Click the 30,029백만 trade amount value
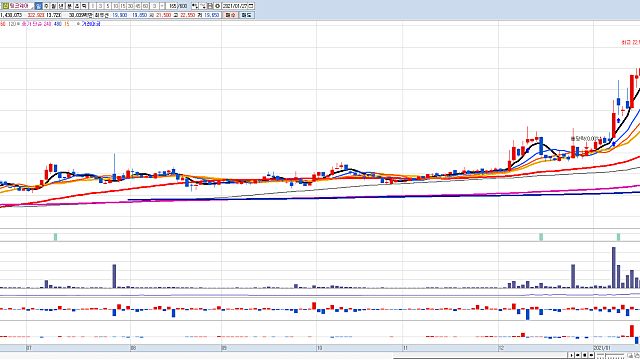Image resolution: width=640 pixels, height=360 pixels. tap(81, 15)
